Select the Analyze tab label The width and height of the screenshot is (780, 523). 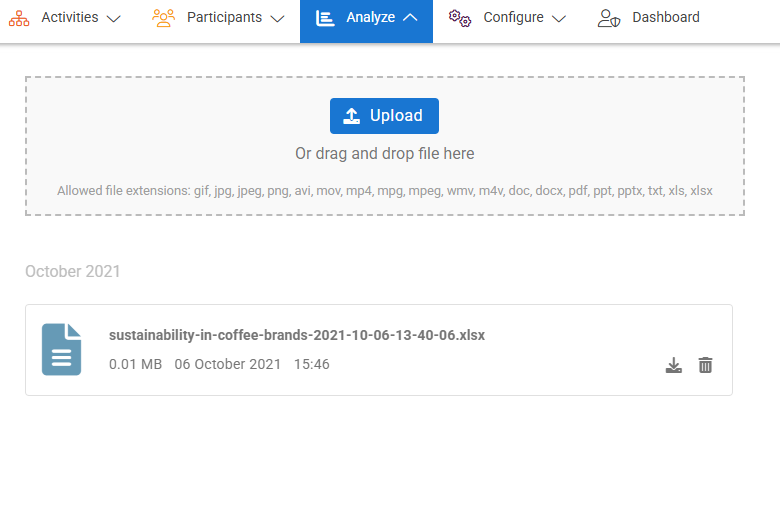pyautogui.click(x=369, y=18)
